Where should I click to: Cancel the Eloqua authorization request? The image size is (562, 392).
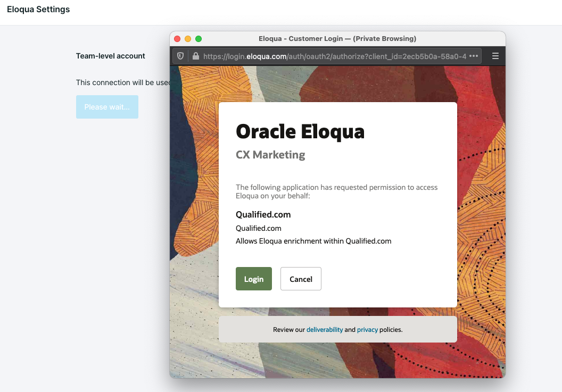(301, 279)
